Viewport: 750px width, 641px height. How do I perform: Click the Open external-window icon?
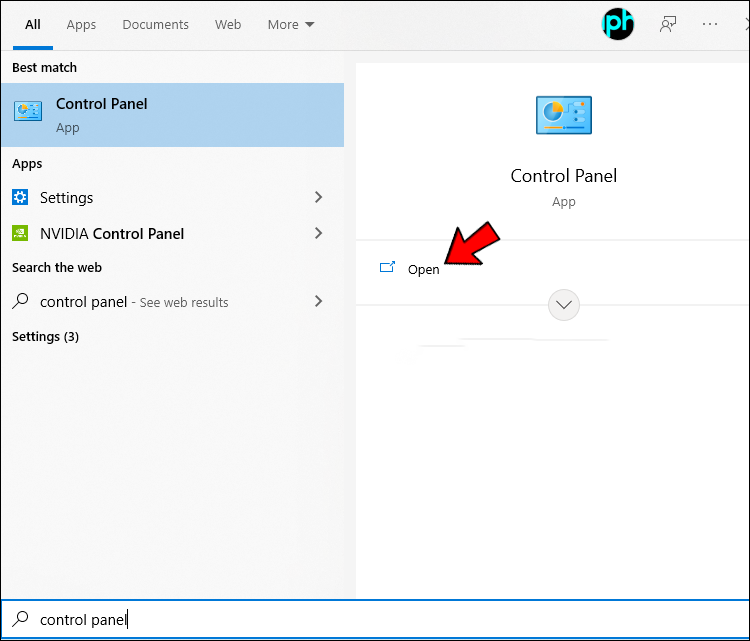(387, 267)
